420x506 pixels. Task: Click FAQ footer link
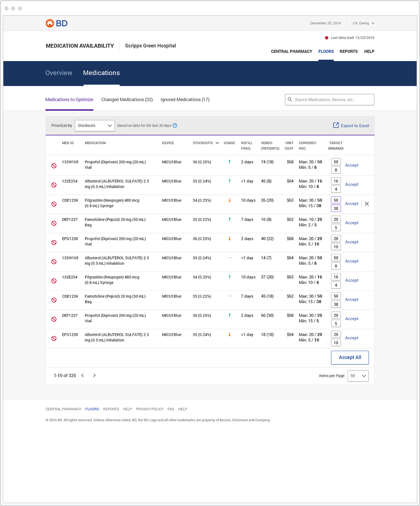(x=171, y=409)
